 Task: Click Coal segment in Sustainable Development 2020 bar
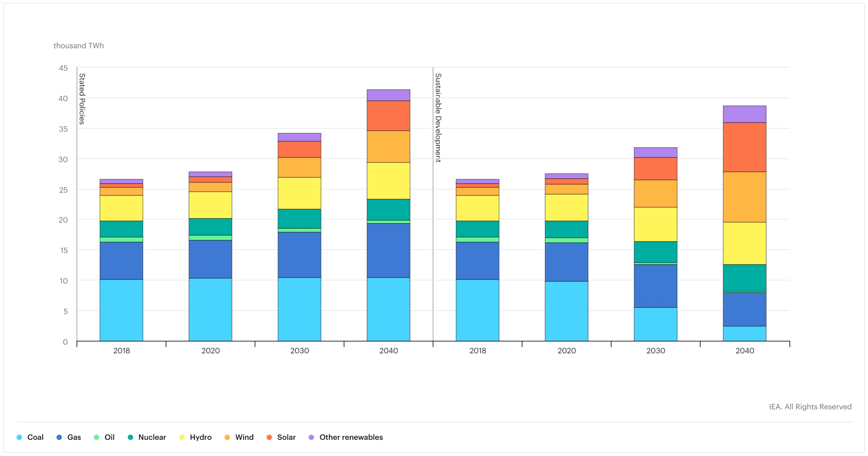click(566, 311)
